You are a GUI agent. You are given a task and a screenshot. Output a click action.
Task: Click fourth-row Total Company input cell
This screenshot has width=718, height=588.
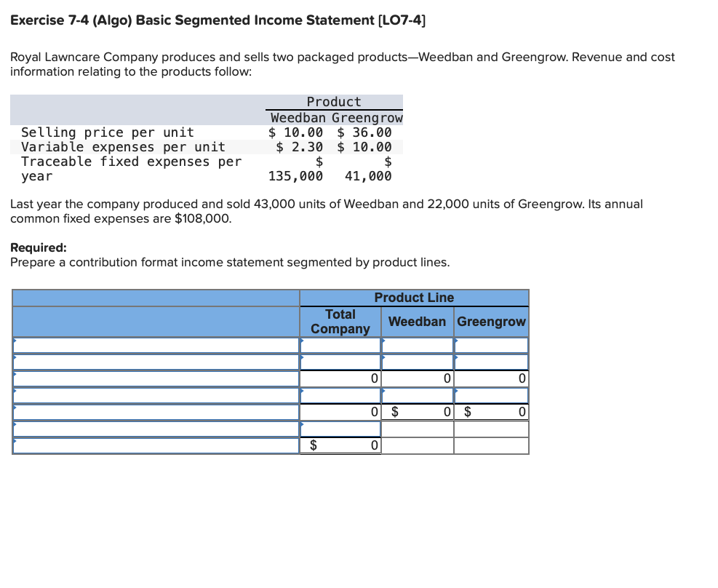coord(340,396)
